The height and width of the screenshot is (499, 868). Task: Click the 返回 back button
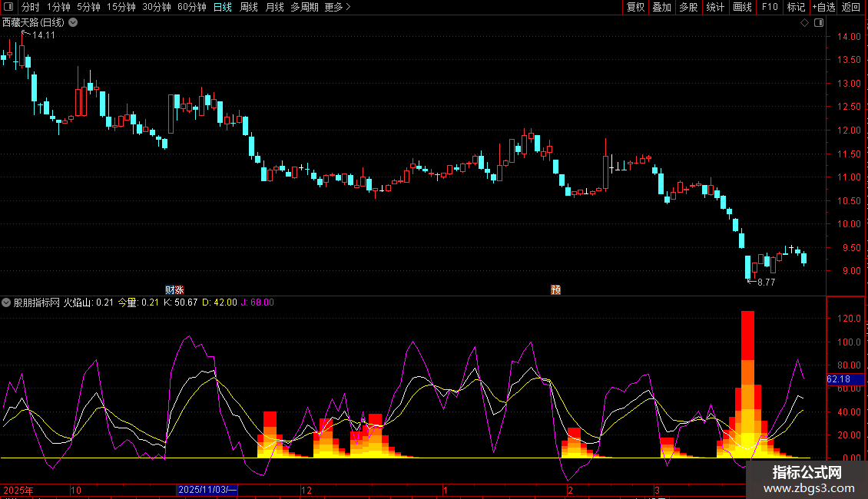point(851,7)
